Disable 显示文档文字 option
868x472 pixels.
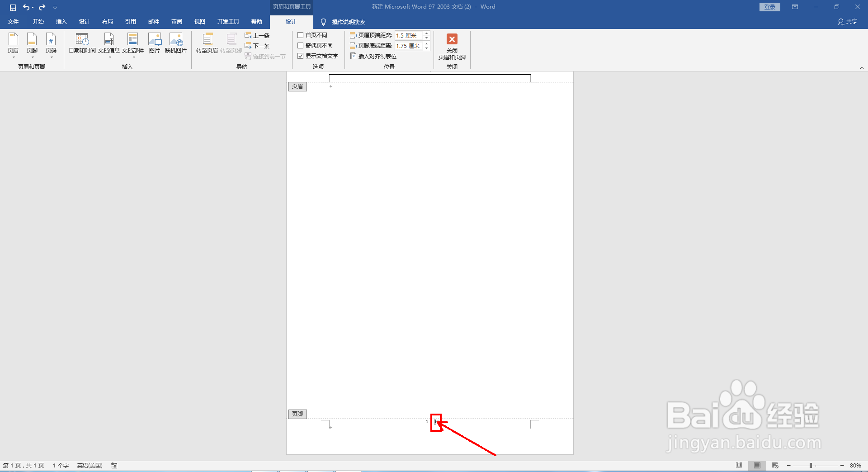coord(301,56)
